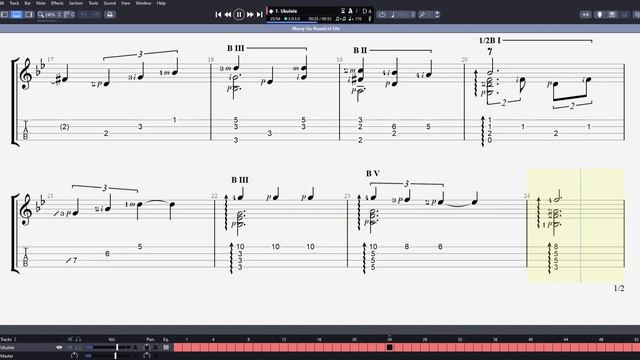The image size is (640, 360).
Task: Jump to the last bar
Action: (x=260, y=14)
